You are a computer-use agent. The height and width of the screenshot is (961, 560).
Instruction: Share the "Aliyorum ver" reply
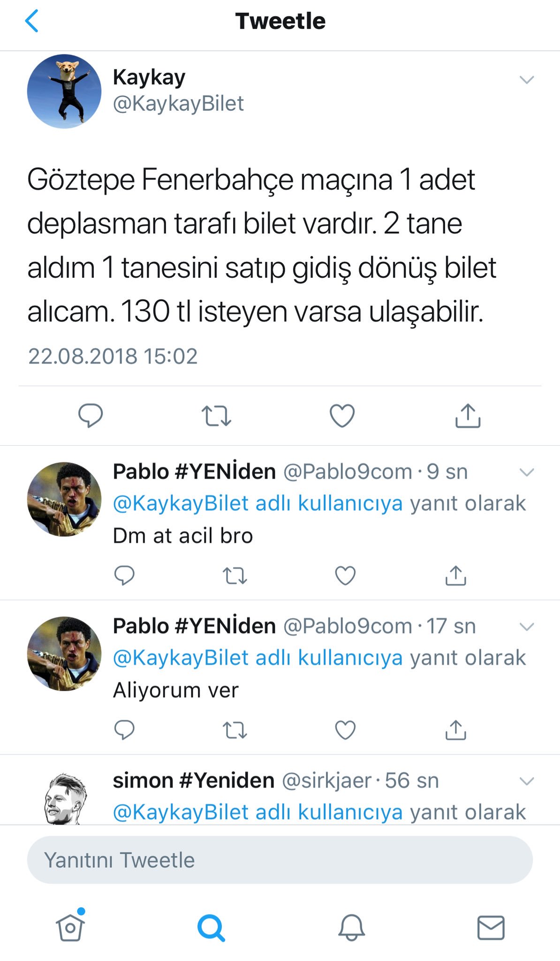pos(455,729)
